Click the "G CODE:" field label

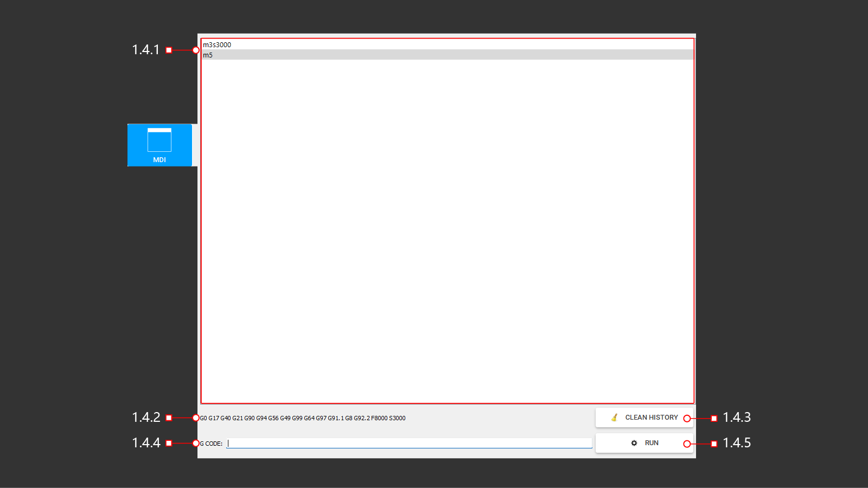point(212,444)
